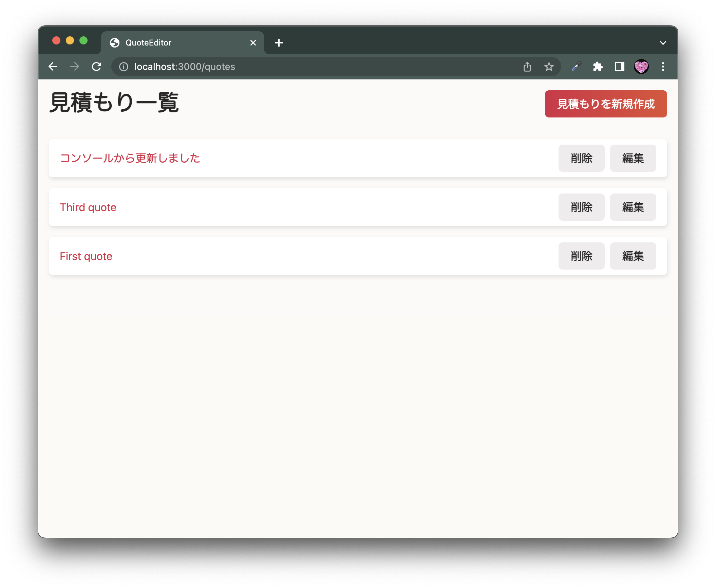Image resolution: width=716 pixels, height=588 pixels.
Task: Open a new browser tab
Action: click(279, 42)
